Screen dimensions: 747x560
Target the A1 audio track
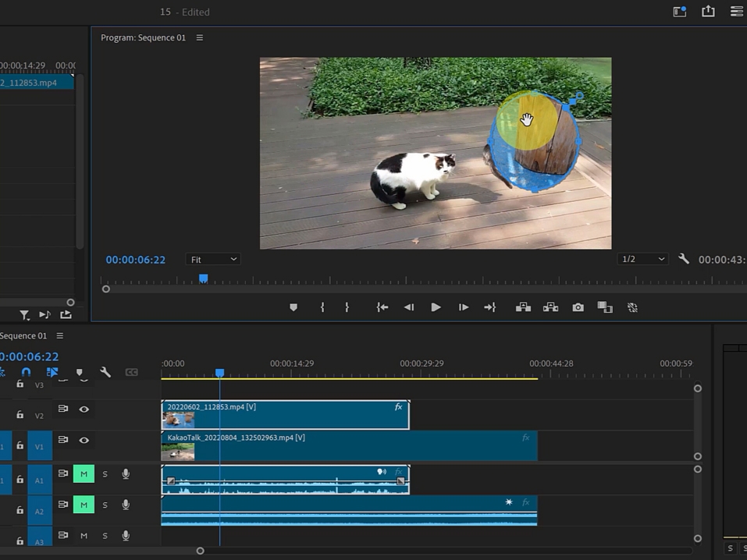(40, 480)
